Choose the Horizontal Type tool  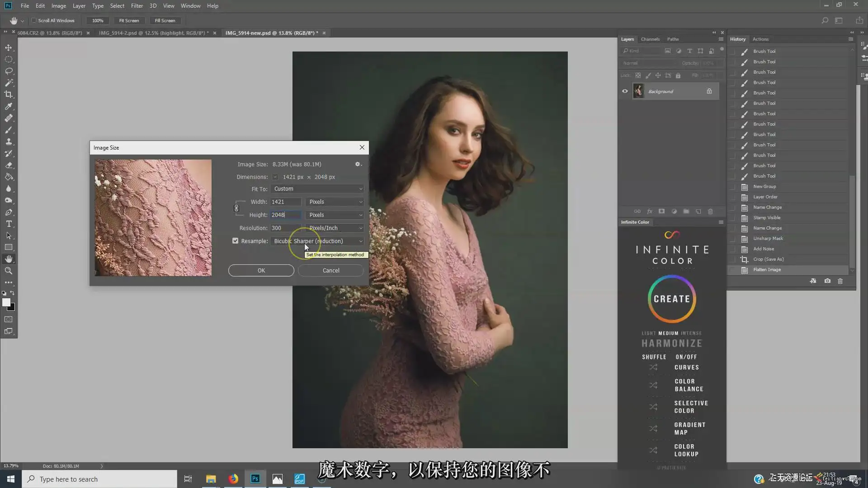[9, 224]
